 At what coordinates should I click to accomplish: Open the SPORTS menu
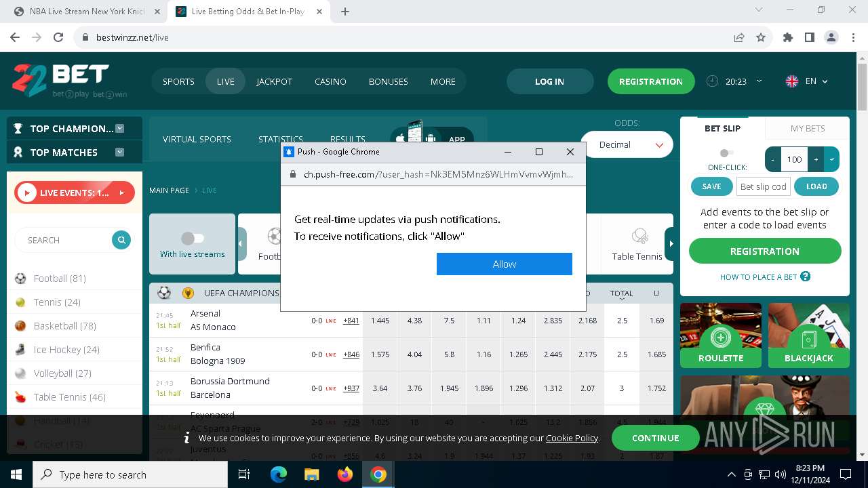[x=178, y=81]
